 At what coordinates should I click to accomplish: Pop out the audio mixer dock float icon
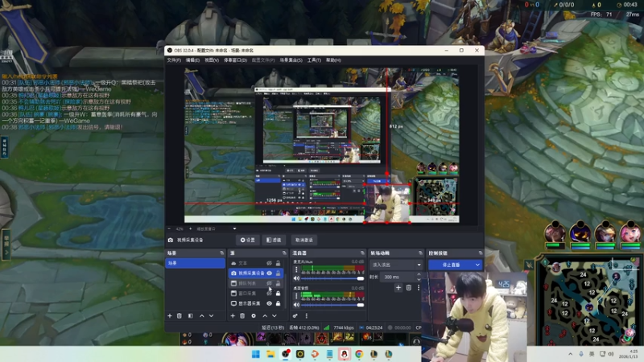(362, 253)
